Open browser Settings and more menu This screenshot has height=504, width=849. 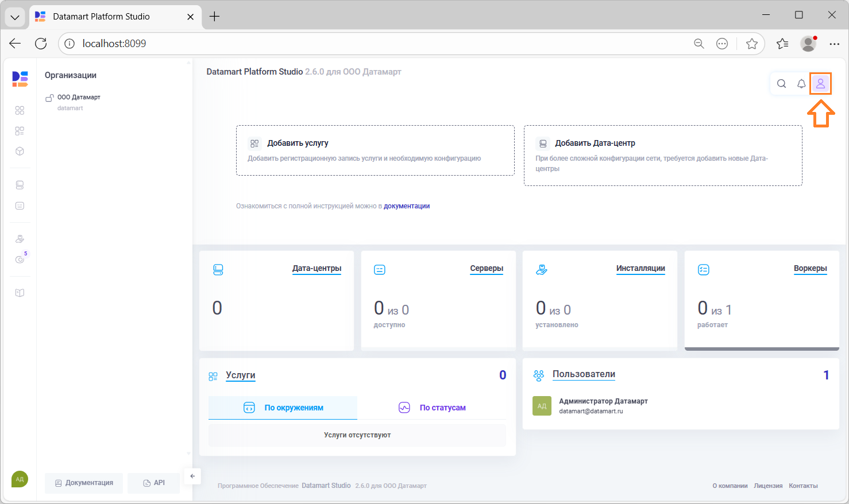[x=835, y=44]
